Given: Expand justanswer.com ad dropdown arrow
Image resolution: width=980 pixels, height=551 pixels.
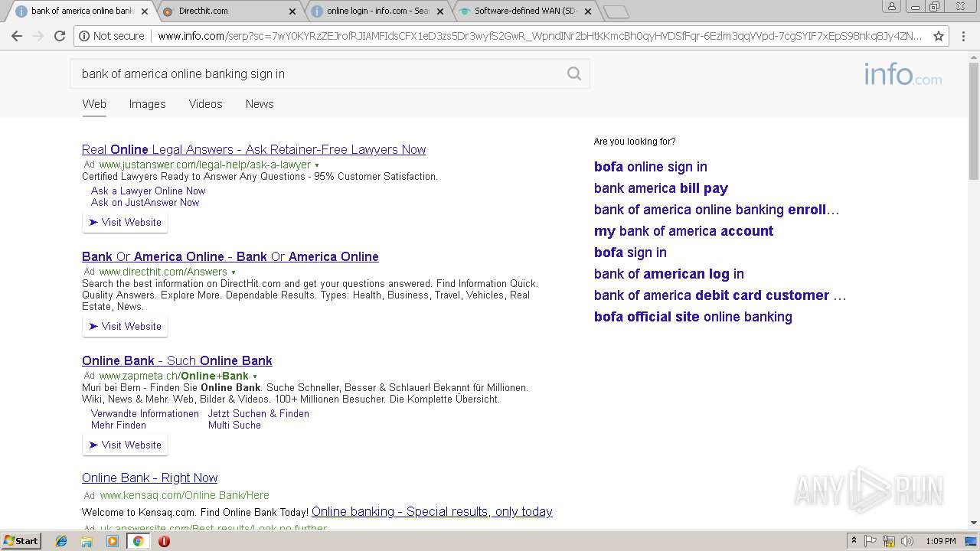Looking at the screenshot, I should pyautogui.click(x=317, y=165).
